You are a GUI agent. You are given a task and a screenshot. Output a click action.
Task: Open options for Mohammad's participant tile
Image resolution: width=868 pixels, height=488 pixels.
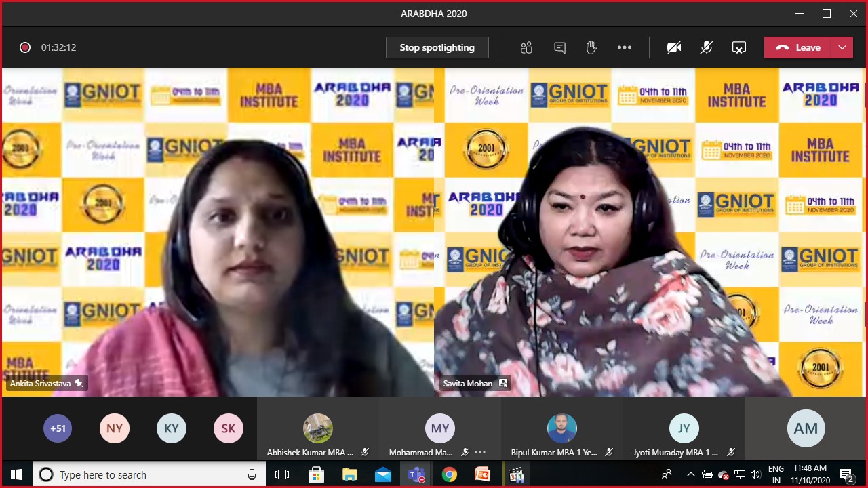point(481,452)
